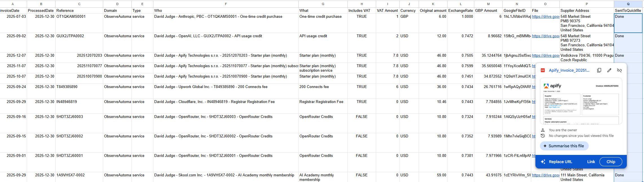Click Summarise this file button
This screenshot has width=644, height=182.
(564, 146)
